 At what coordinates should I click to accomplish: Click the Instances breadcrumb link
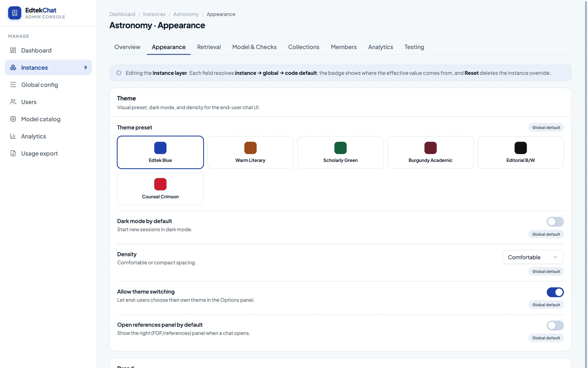pyautogui.click(x=154, y=14)
